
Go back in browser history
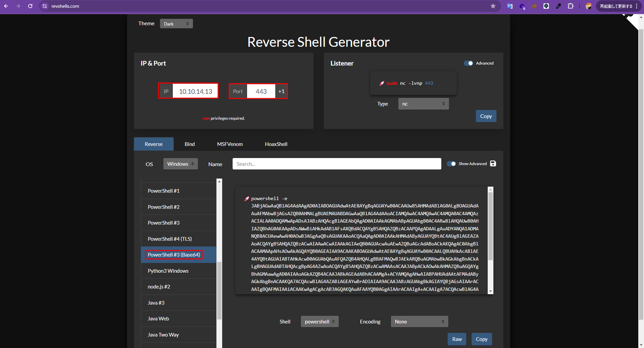click(6, 6)
